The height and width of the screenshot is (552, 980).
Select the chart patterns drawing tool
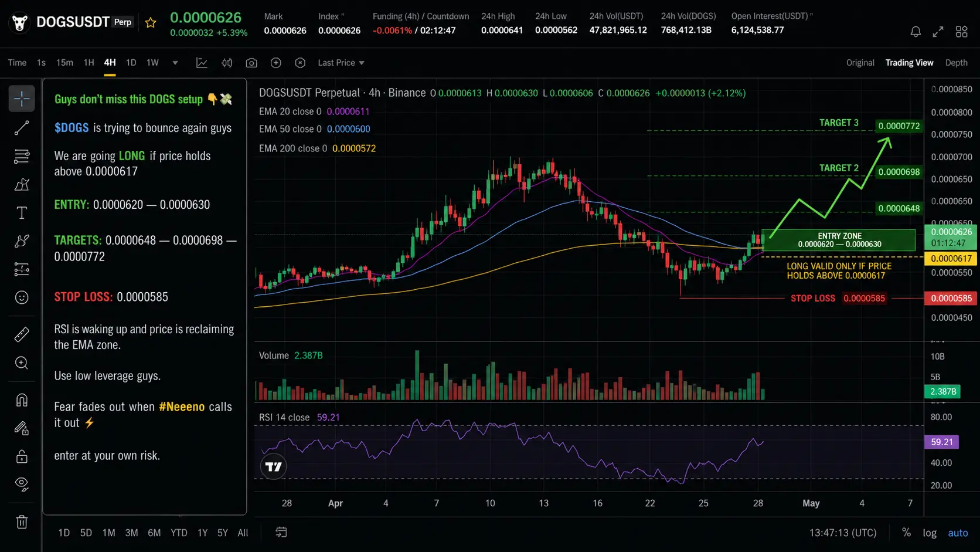click(x=22, y=185)
